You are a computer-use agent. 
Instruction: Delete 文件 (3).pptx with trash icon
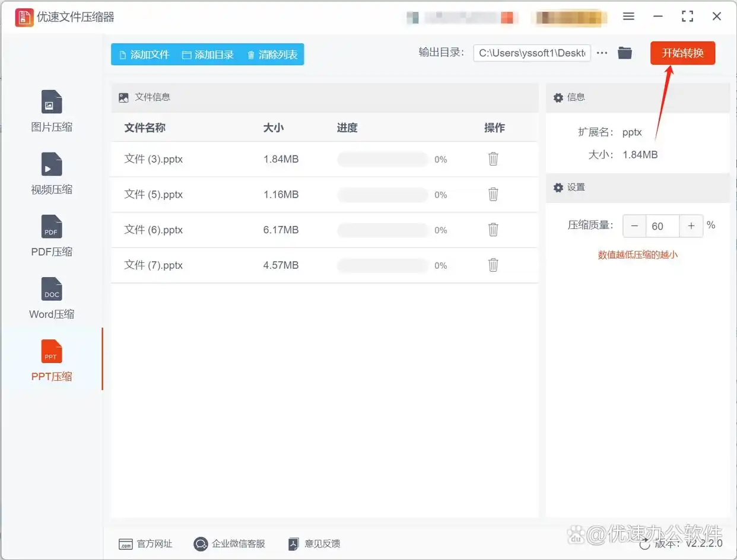493,159
